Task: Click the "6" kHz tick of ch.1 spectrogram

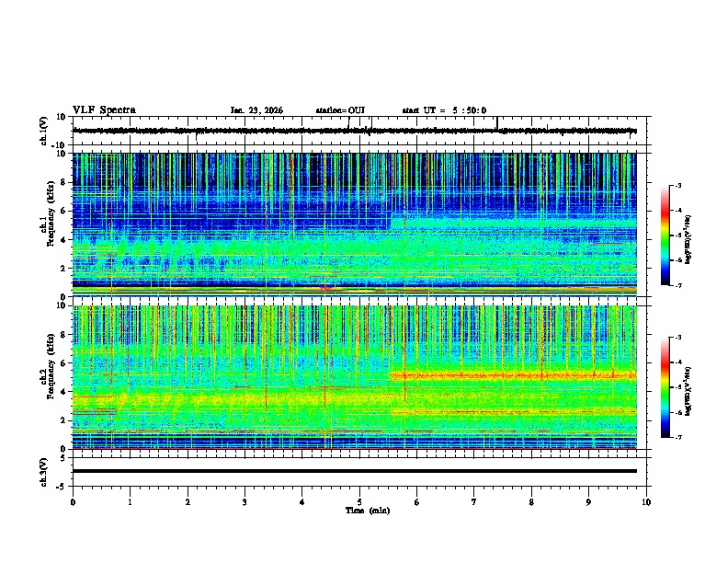Action: pyautogui.click(x=64, y=211)
